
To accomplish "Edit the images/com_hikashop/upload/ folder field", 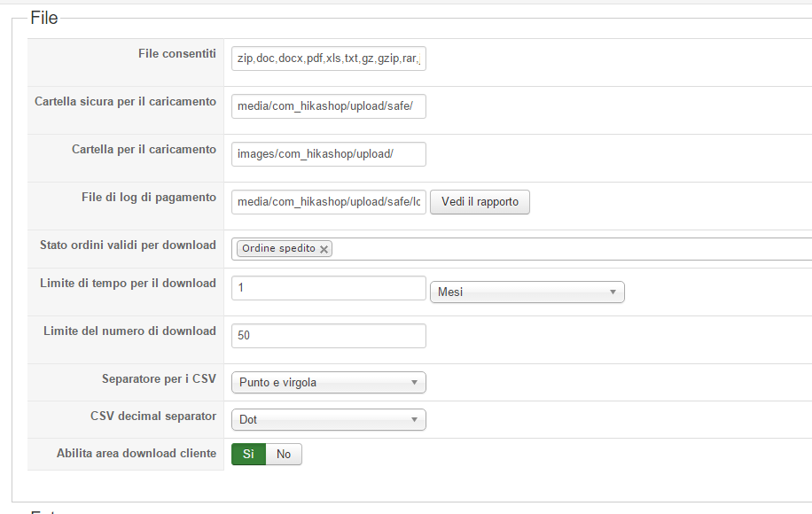I will pos(328,154).
